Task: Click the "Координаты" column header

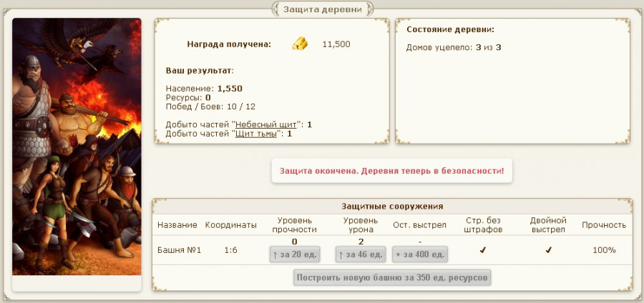Action: pos(231,225)
